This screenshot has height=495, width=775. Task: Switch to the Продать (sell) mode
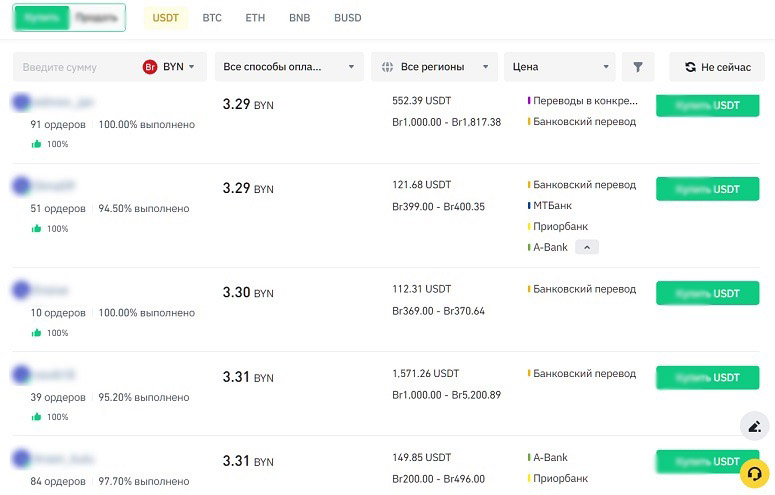tap(96, 18)
